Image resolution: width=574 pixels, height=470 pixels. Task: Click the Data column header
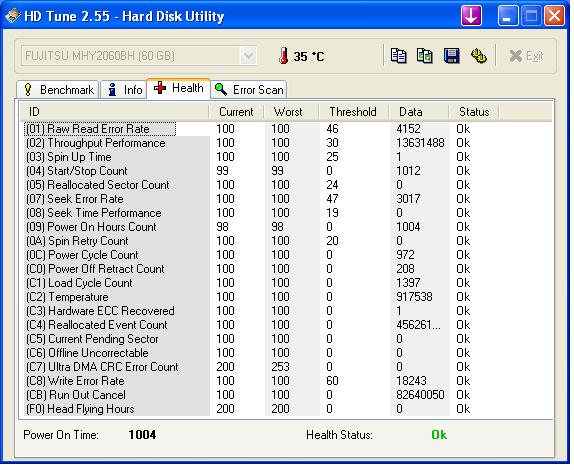411,112
